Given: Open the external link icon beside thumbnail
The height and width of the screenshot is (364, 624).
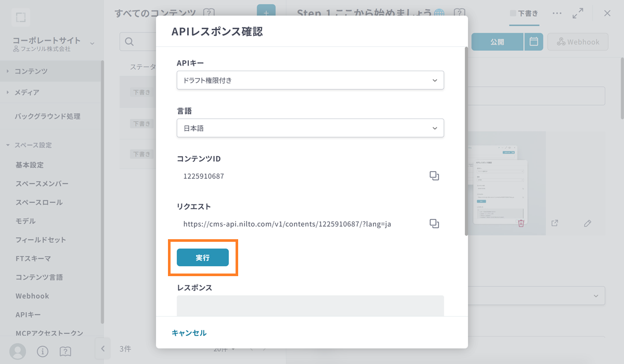Looking at the screenshot, I should click(555, 223).
